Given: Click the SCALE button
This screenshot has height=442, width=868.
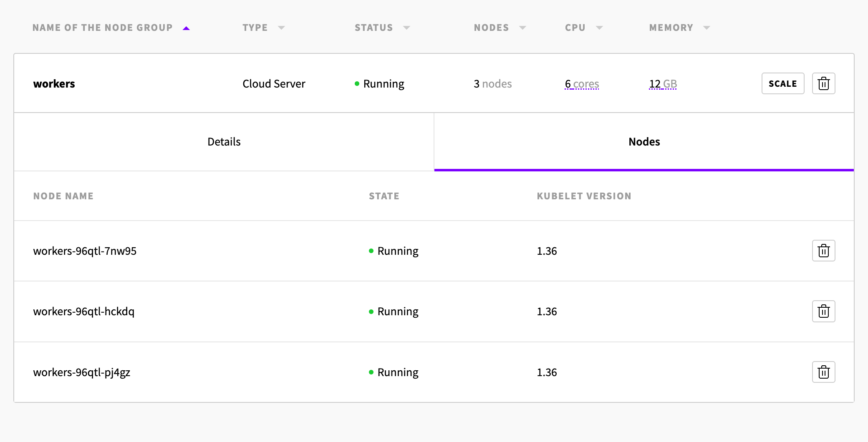Looking at the screenshot, I should point(783,83).
